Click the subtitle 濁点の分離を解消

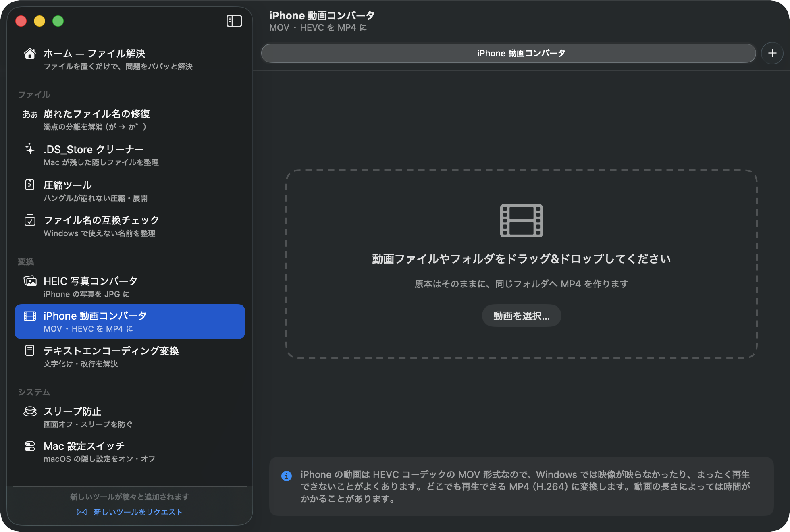(x=95, y=127)
